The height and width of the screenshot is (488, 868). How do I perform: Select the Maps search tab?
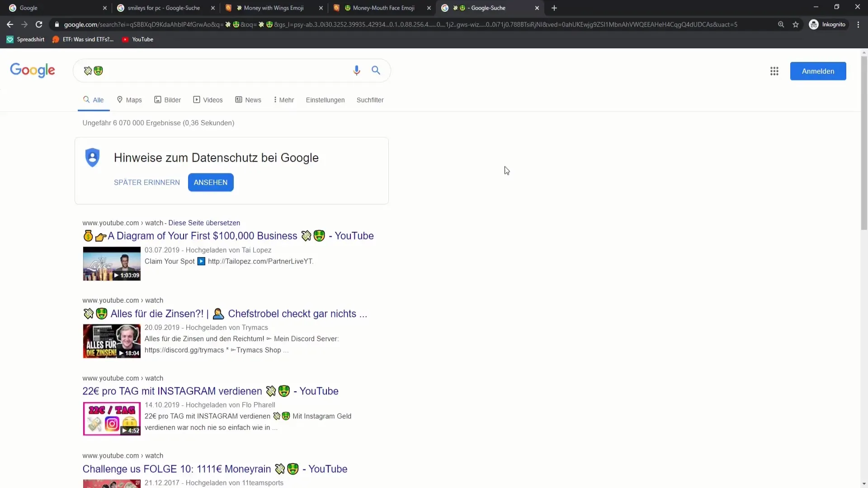click(x=129, y=100)
